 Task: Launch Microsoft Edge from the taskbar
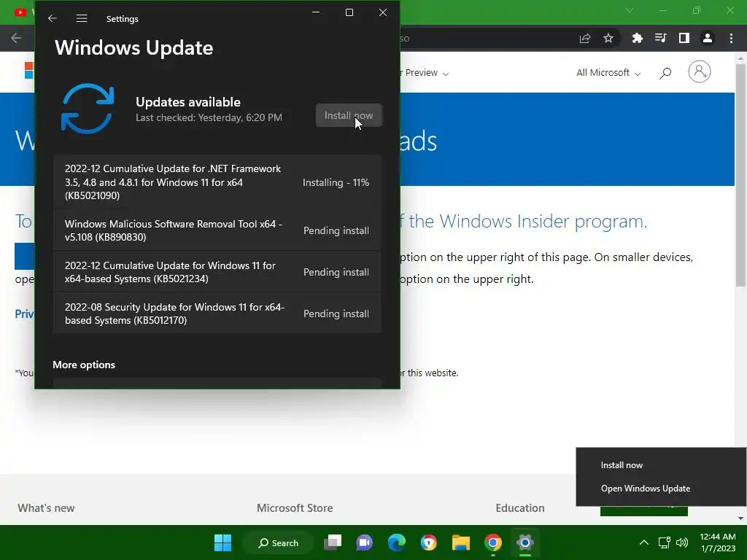pos(396,542)
